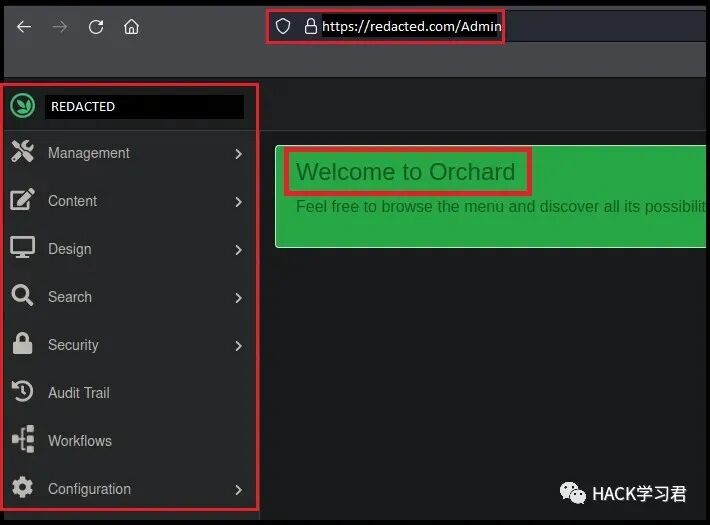The image size is (710, 525).
Task: Click the Security lock icon in sidebar
Action: point(22,343)
